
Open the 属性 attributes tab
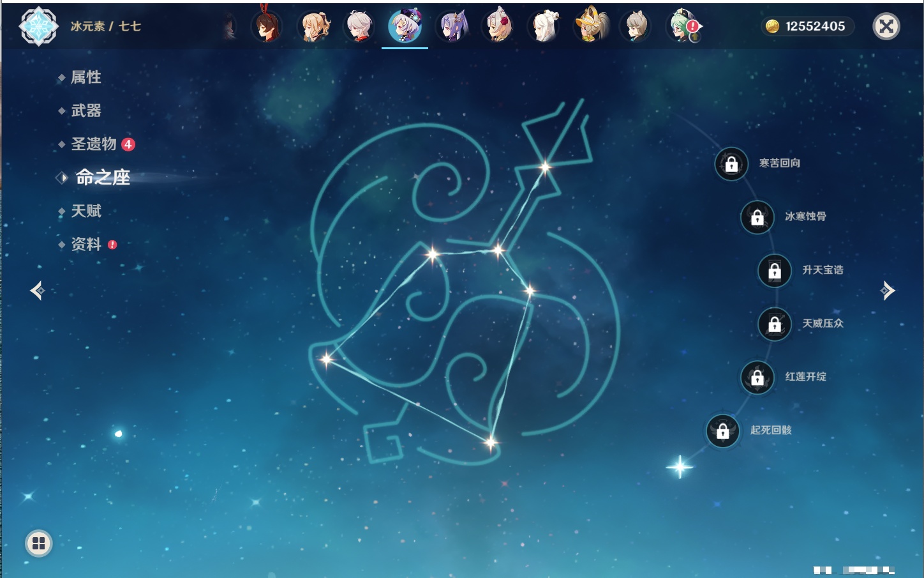(x=86, y=77)
